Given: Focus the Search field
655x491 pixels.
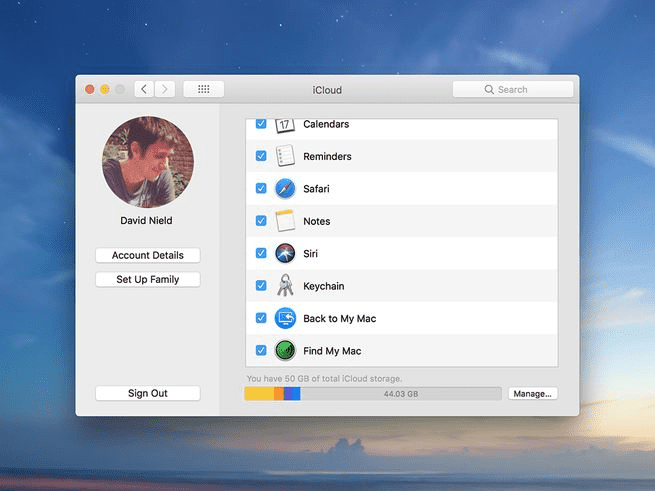Looking at the screenshot, I should tap(513, 89).
